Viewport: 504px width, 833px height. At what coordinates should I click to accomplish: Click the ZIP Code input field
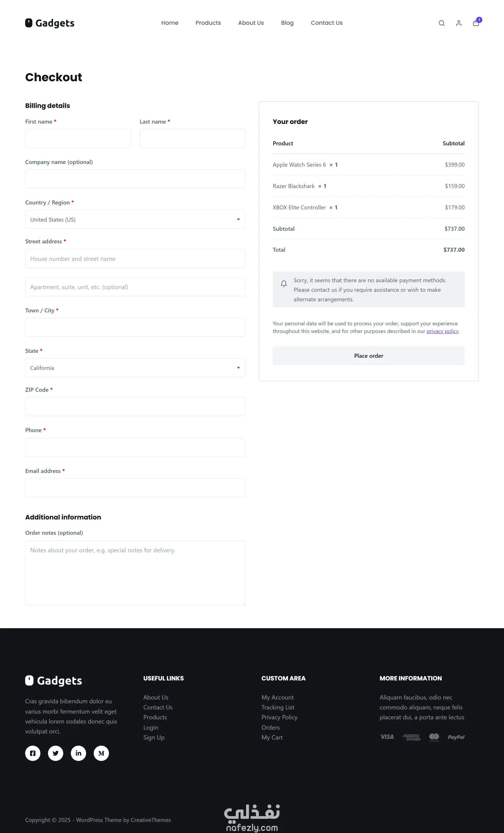(x=135, y=407)
